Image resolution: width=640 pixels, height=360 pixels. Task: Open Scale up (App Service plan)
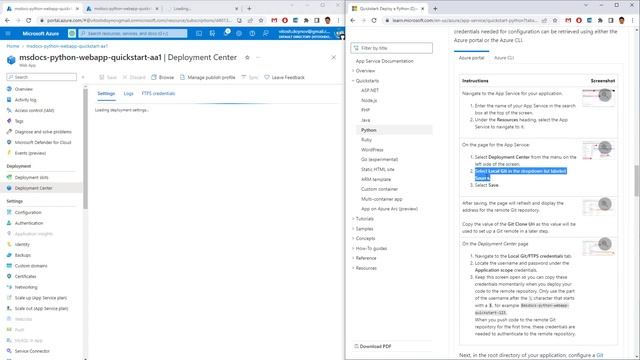click(41, 298)
